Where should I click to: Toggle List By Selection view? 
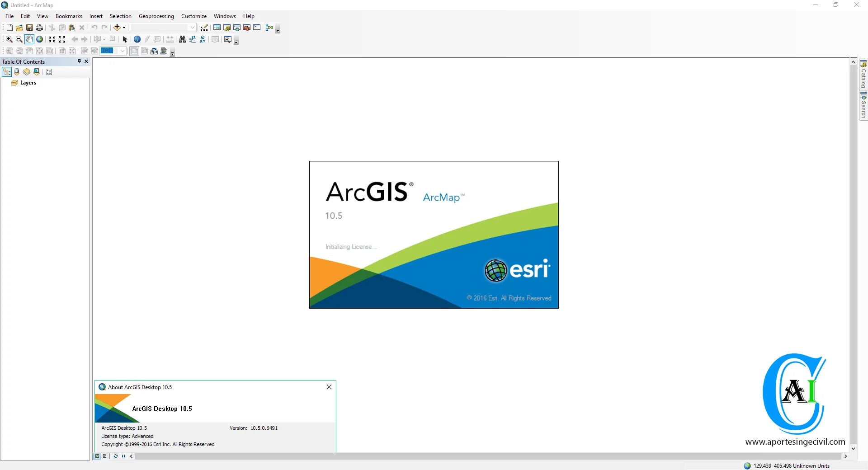tap(37, 72)
